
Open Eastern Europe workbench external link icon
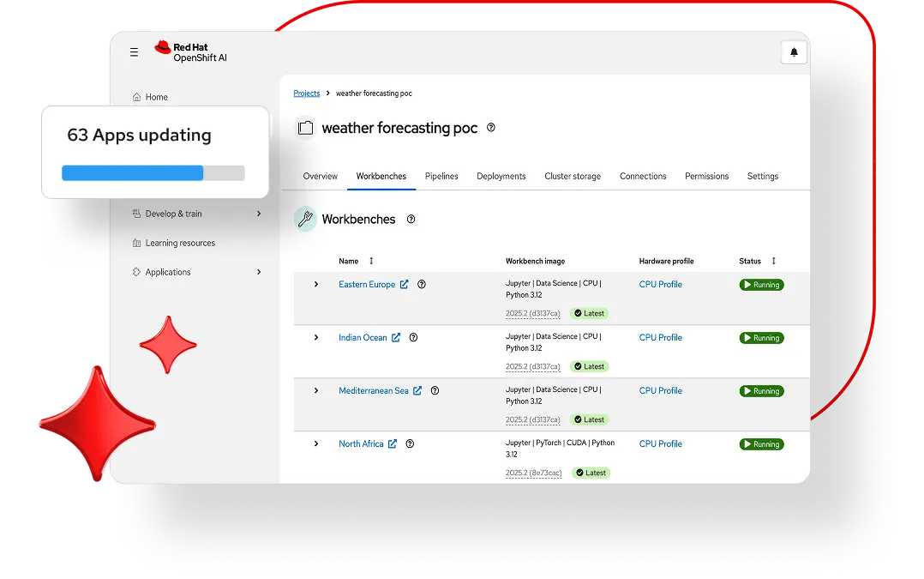[x=405, y=284]
